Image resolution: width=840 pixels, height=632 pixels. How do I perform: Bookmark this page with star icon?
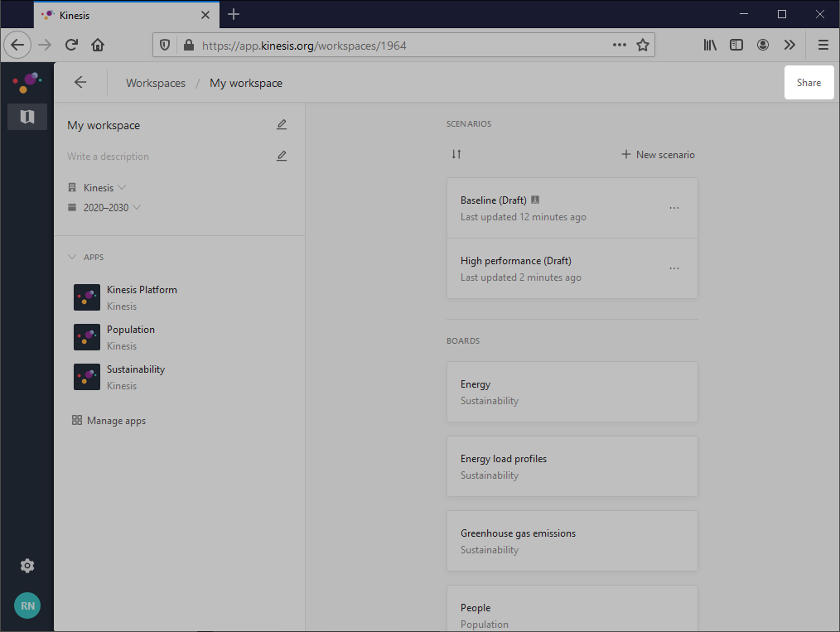(642, 45)
